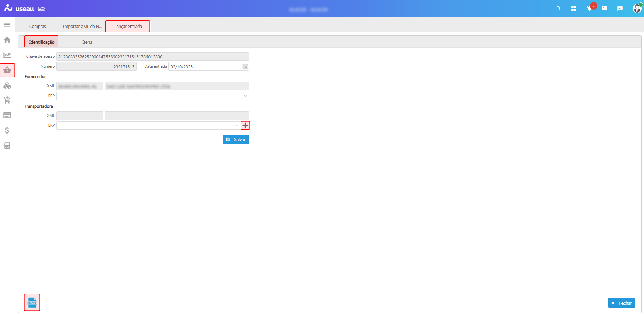This screenshot has width=644, height=316.
Task: Open the calendar picker for Data entrada
Action: (x=245, y=67)
